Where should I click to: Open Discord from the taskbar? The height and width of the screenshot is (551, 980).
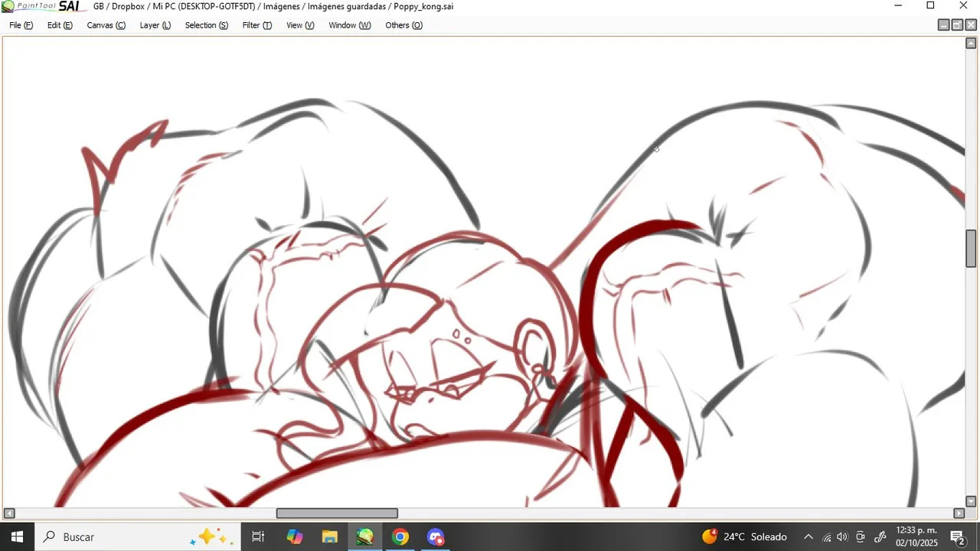[x=436, y=536]
